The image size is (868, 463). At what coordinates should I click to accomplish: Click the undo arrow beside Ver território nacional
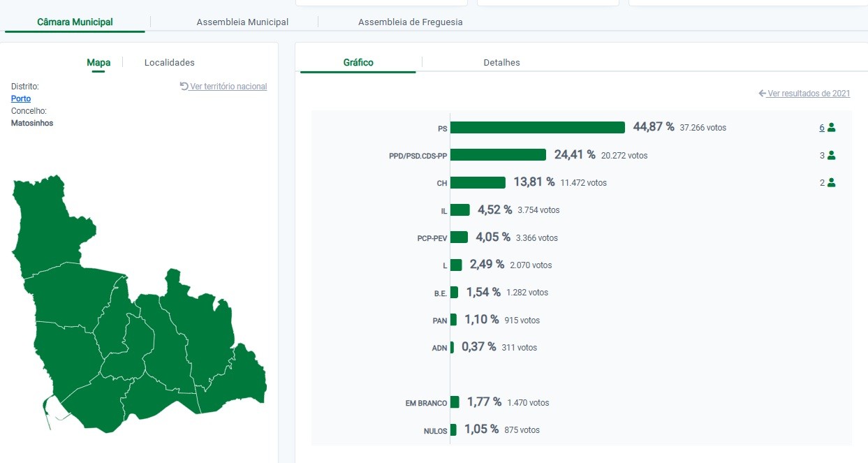pyautogui.click(x=184, y=87)
